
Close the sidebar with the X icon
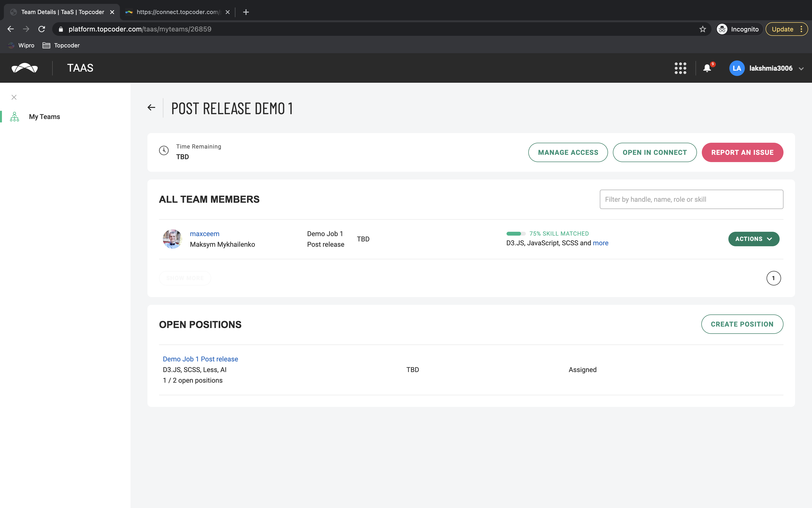point(14,97)
